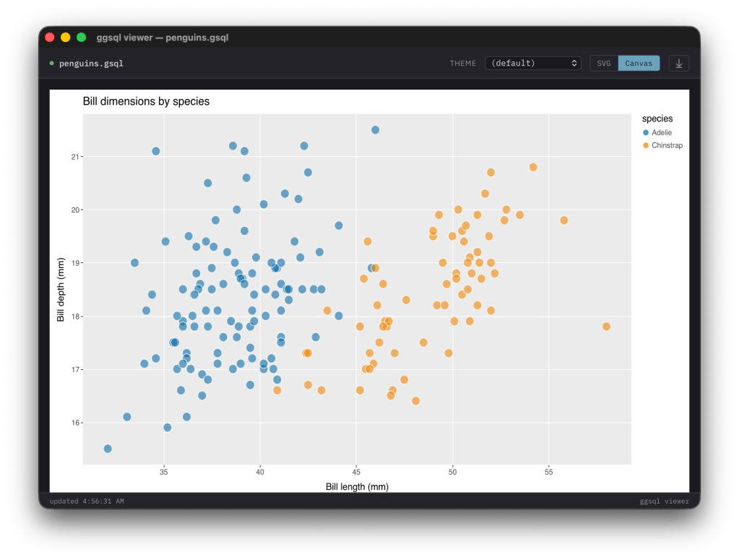Click the green maximize window button
This screenshot has width=739, height=560.
pos(82,38)
